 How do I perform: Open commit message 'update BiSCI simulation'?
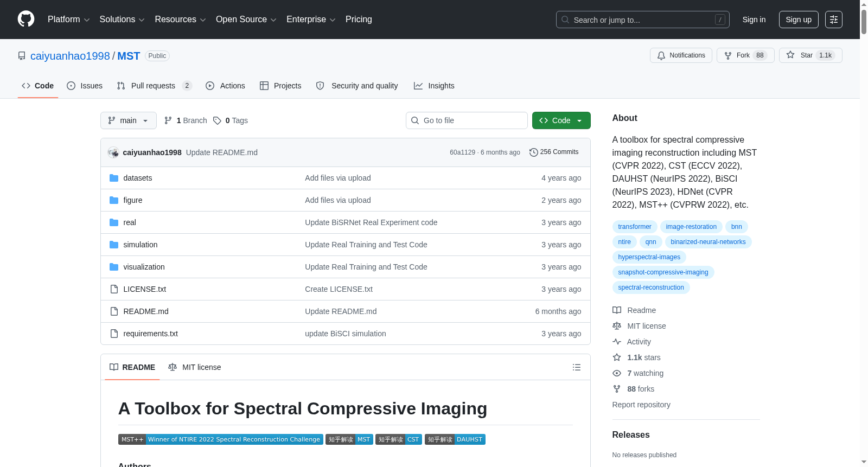[x=346, y=334]
